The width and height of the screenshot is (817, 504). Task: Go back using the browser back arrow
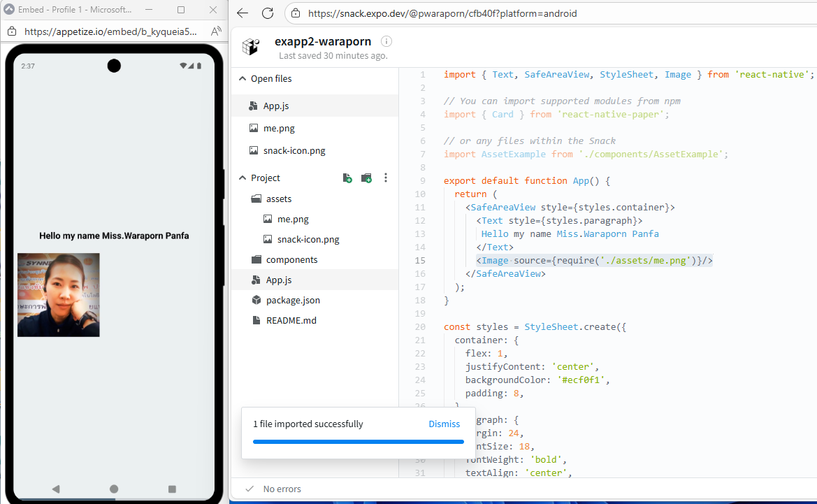tap(242, 13)
